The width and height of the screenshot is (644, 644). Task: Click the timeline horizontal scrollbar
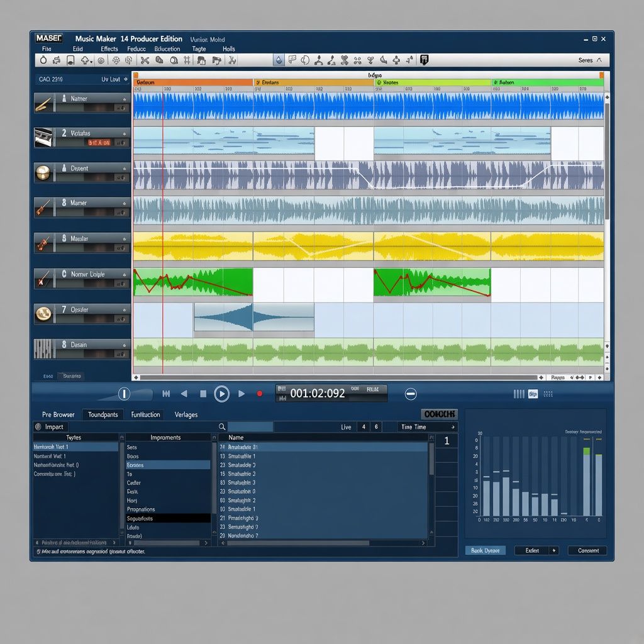tap(339, 377)
